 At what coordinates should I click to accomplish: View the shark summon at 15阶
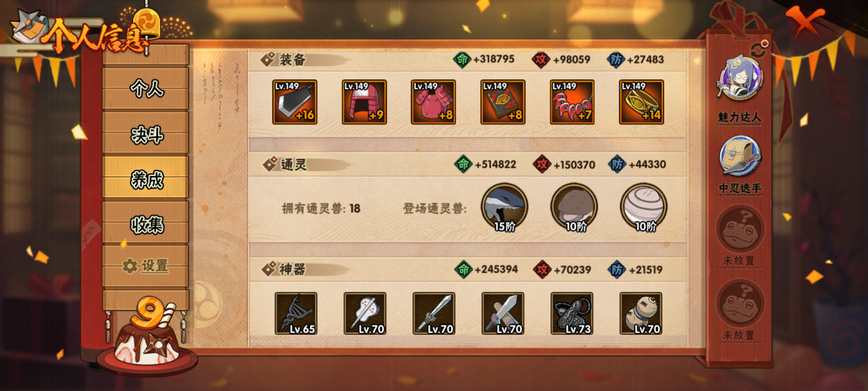[x=505, y=207]
